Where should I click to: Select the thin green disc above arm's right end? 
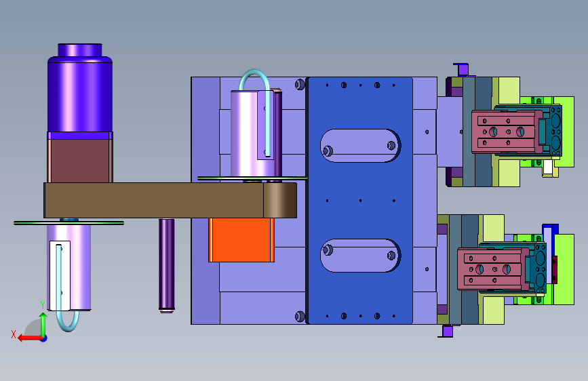pyautogui.click(x=252, y=178)
